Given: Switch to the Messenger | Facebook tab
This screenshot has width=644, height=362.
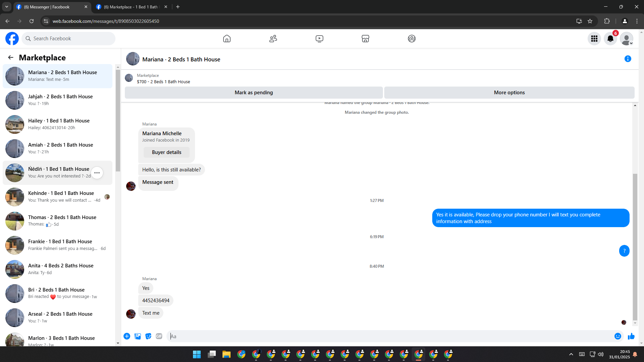Looking at the screenshot, I should click(x=52, y=7).
